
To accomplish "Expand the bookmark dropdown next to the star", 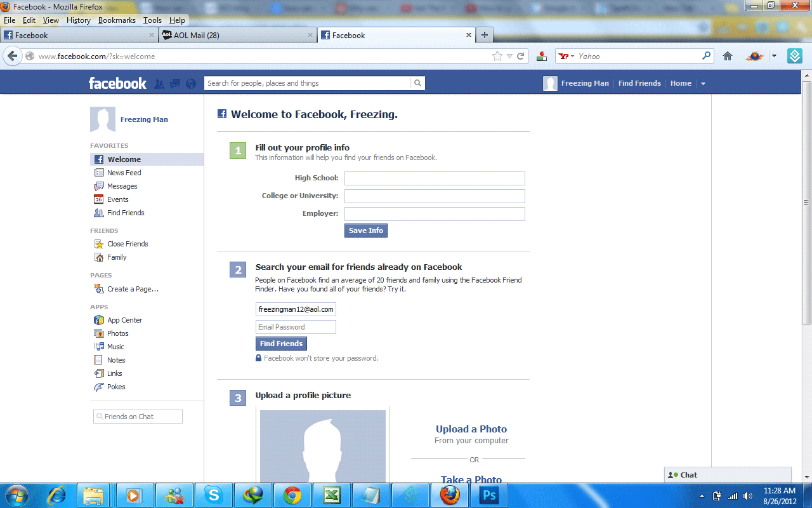I will click(509, 56).
